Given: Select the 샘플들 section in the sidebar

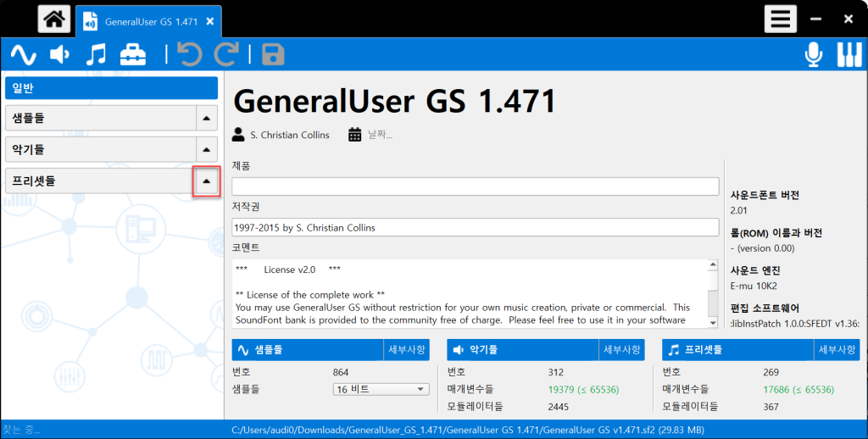Looking at the screenshot, I should click(101, 118).
